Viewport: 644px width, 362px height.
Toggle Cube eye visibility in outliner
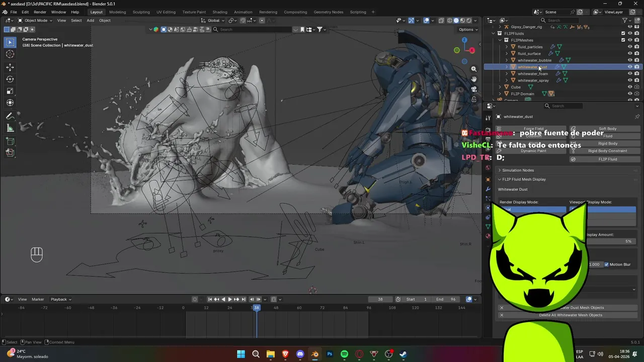(x=630, y=87)
